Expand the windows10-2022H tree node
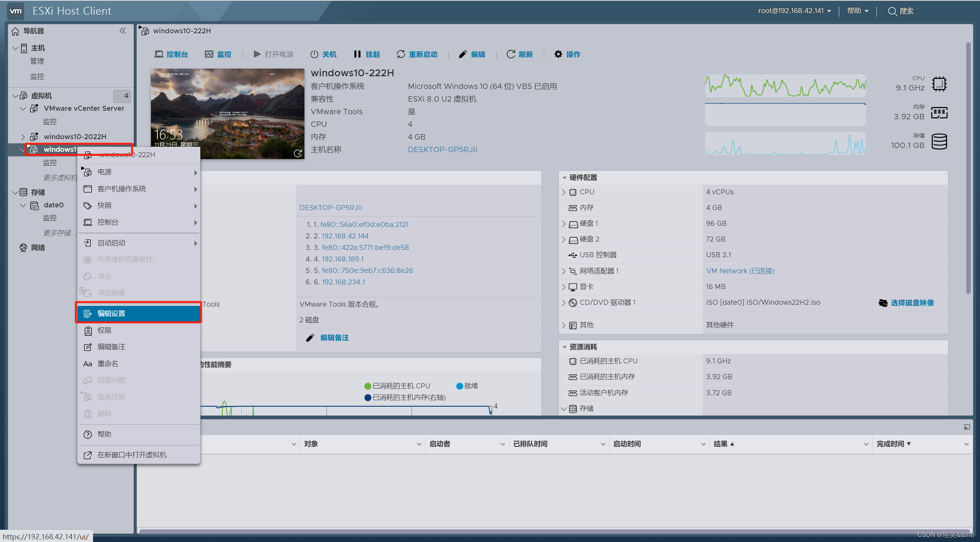 pos(23,137)
